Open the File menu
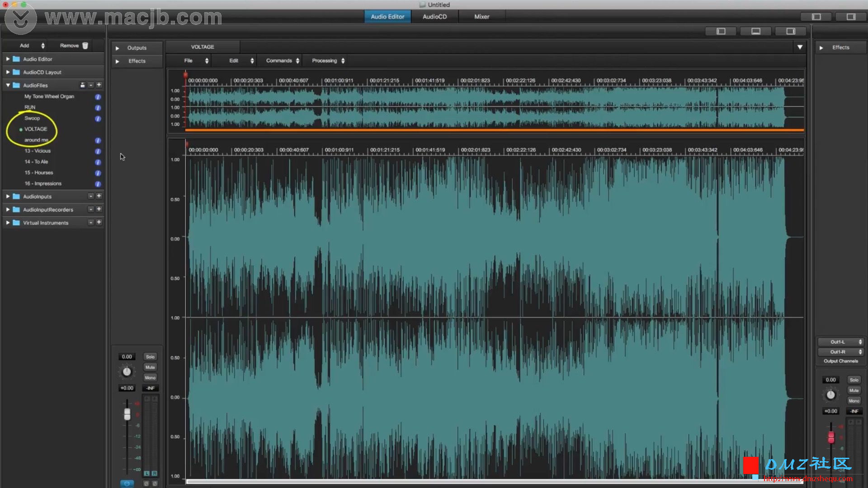868x488 pixels. [197, 61]
